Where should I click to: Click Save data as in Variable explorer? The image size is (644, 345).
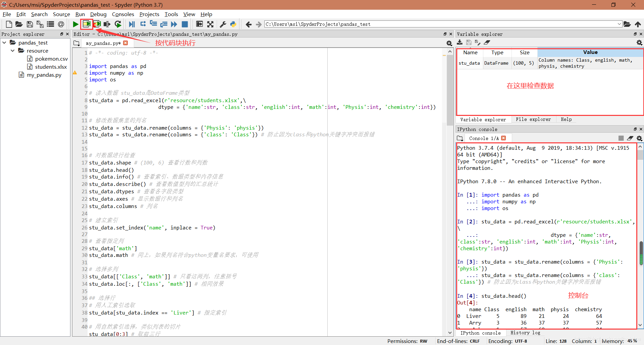pos(478,42)
